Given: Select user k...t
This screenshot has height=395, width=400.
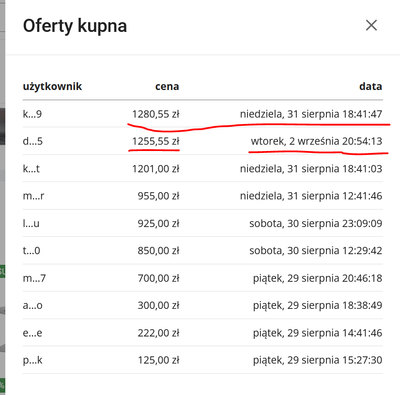Looking at the screenshot, I should pyautogui.click(x=31, y=169).
